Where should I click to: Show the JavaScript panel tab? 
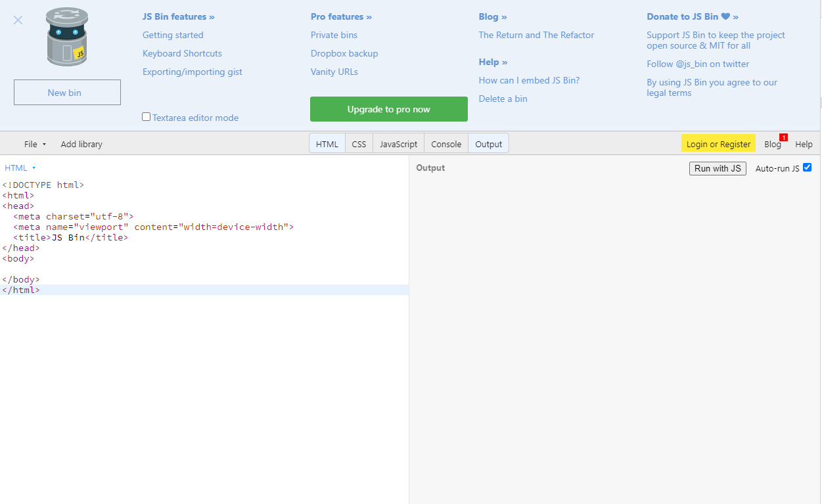point(398,144)
